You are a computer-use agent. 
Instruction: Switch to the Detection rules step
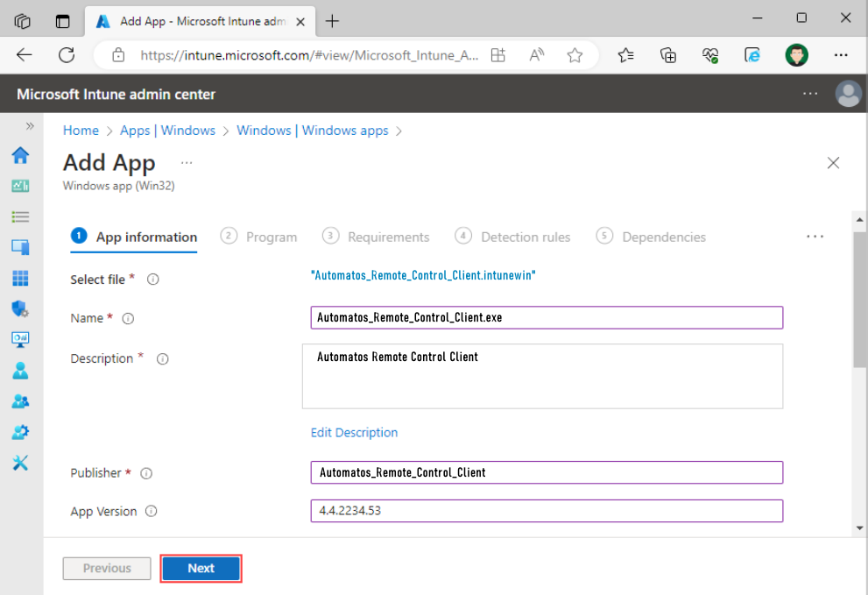pyautogui.click(x=512, y=237)
